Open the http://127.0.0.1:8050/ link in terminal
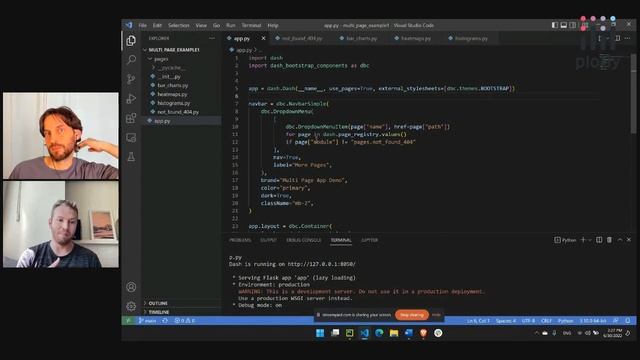The image size is (640, 360). coord(321,264)
